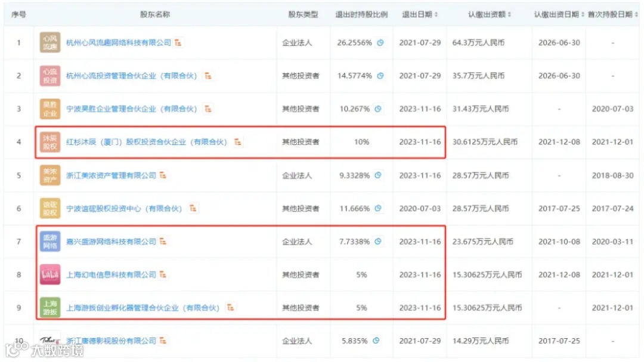Select the 2018-08-30 first holding date

(x=613, y=175)
